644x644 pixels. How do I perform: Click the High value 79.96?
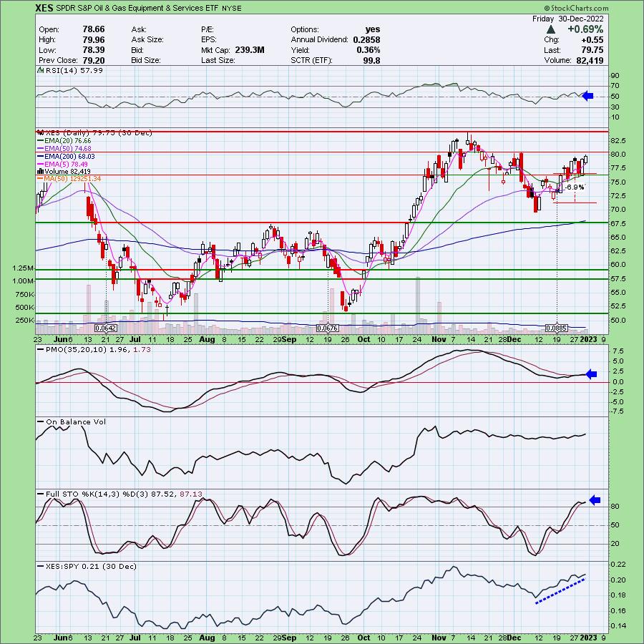pyautogui.click(x=94, y=40)
